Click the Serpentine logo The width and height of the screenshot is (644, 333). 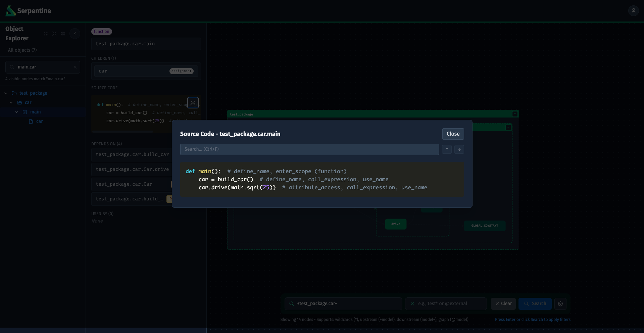(x=29, y=11)
